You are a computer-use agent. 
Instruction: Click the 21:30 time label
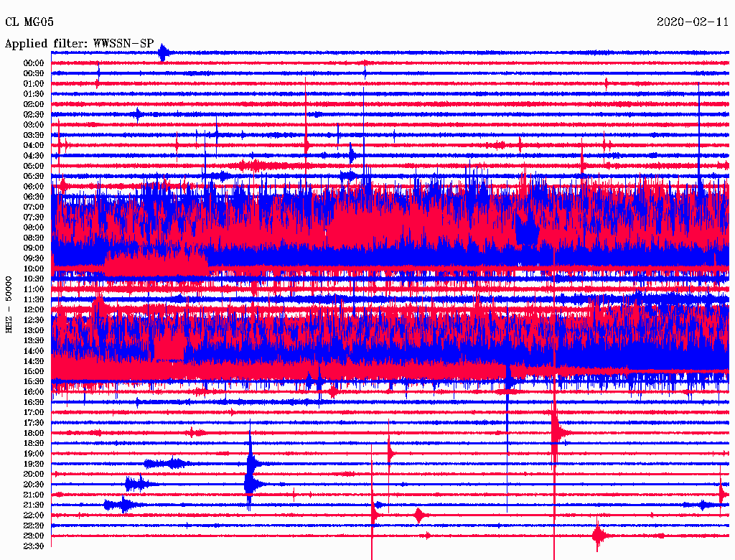tap(34, 505)
